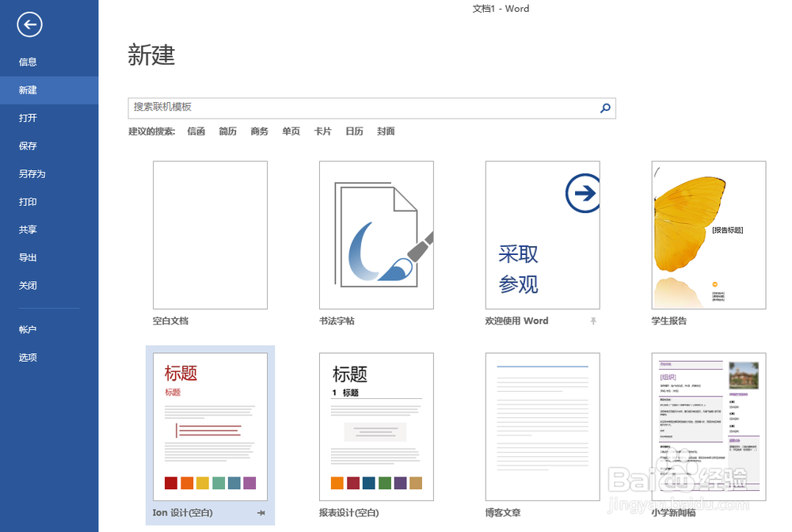Click the 空白文档 label
792x532 pixels.
coord(171,321)
